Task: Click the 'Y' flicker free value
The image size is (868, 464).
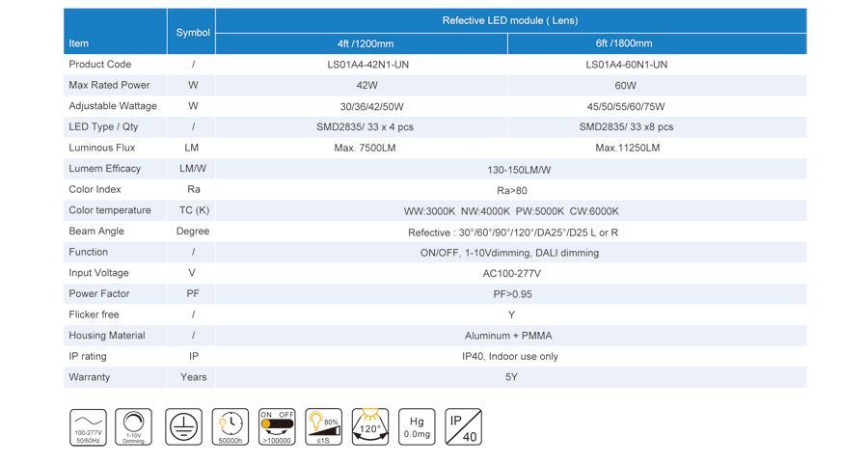Action: (x=511, y=315)
